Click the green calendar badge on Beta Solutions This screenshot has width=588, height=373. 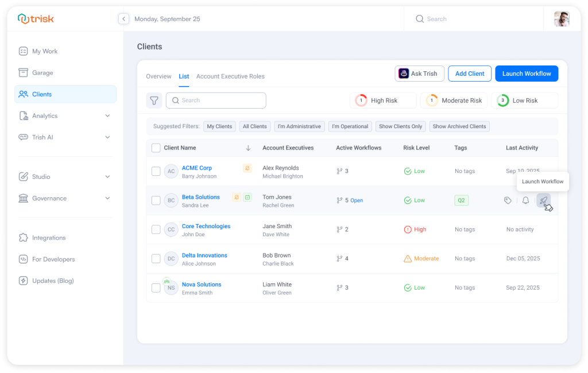pyautogui.click(x=247, y=197)
